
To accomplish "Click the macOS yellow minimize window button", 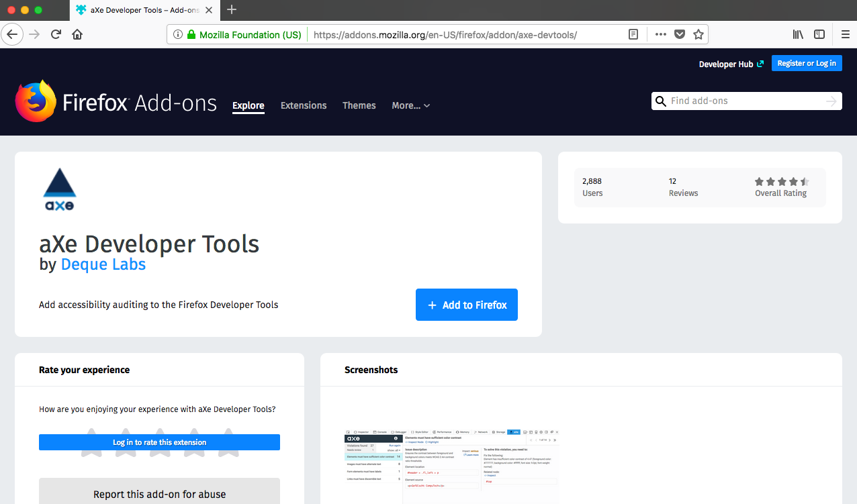I will pos(25,9).
